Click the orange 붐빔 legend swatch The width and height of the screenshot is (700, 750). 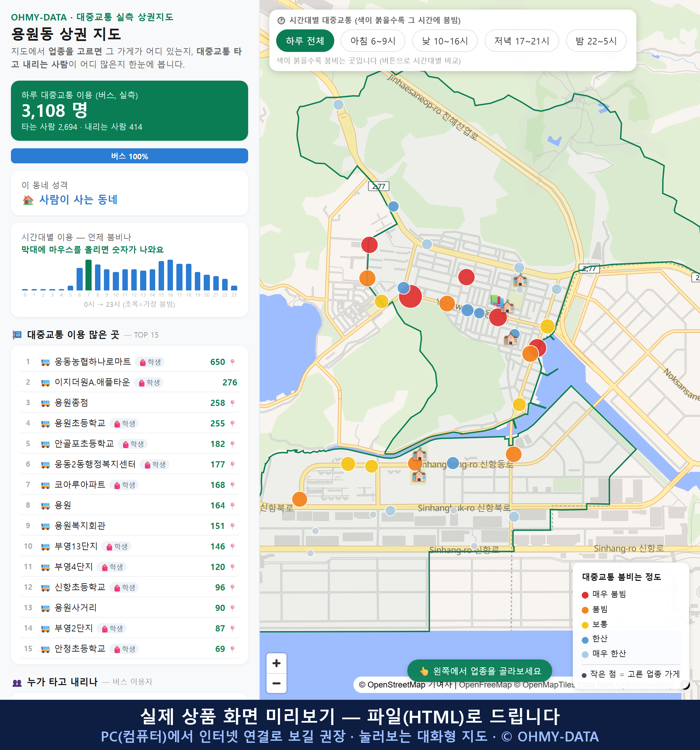coord(585,610)
